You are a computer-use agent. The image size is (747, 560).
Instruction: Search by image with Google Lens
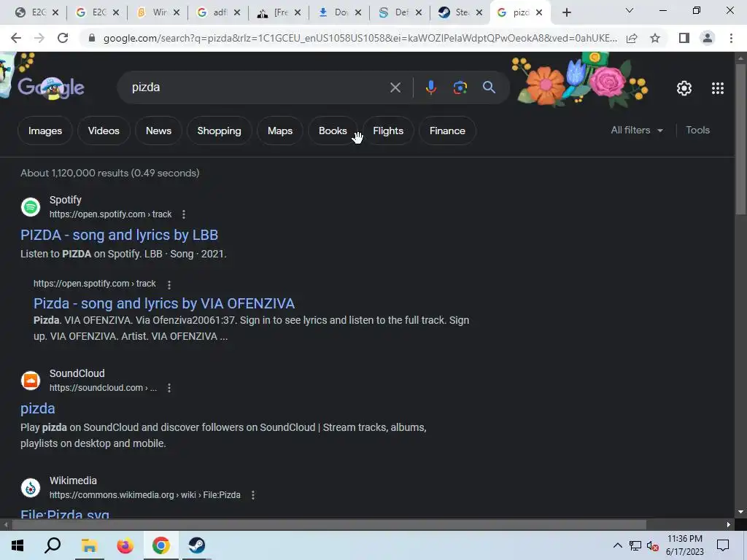(x=460, y=87)
